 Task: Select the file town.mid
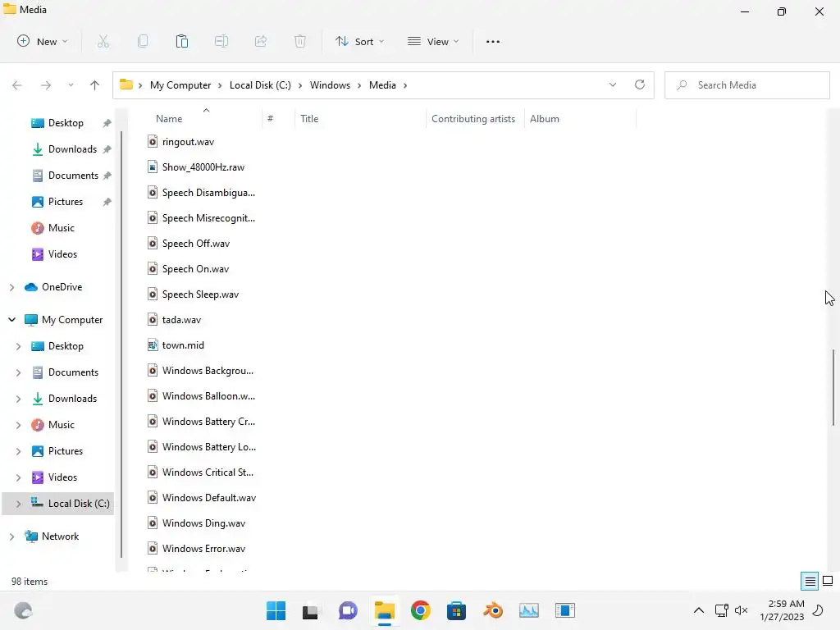pyautogui.click(x=183, y=345)
